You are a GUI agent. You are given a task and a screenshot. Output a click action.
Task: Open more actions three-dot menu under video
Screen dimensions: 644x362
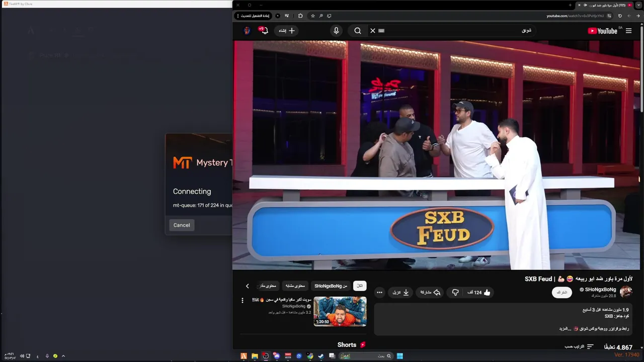click(379, 292)
